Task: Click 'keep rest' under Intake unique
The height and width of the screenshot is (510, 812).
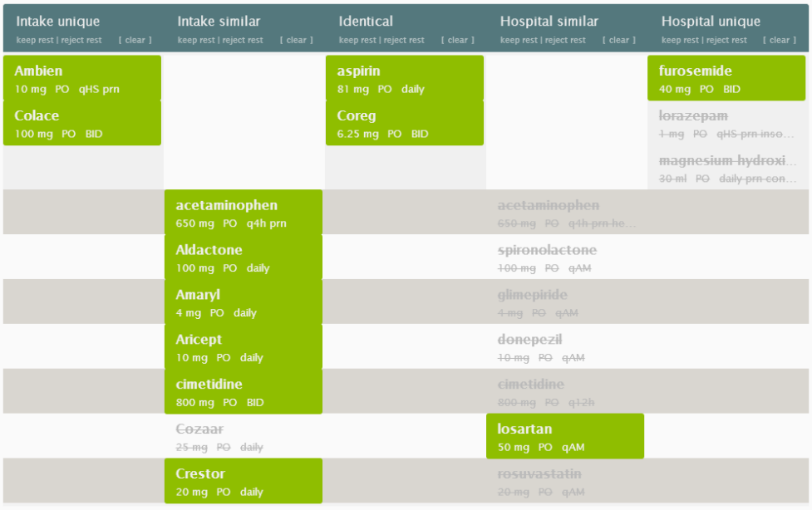Action: click(x=35, y=40)
